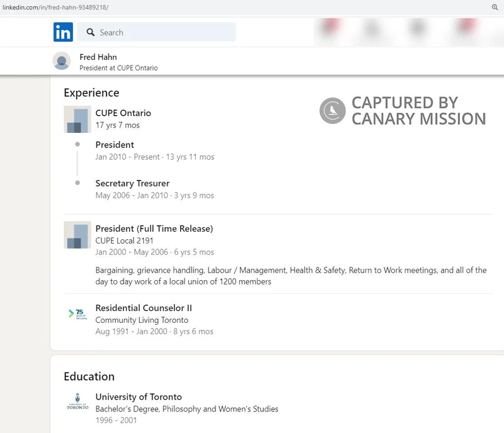Click Bachelor's Degree, Philosophy and Women's Studies
The image size is (504, 433).
click(x=186, y=409)
